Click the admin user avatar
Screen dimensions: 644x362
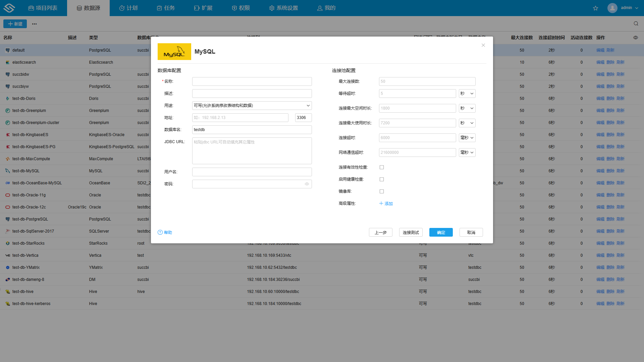pyautogui.click(x=612, y=8)
